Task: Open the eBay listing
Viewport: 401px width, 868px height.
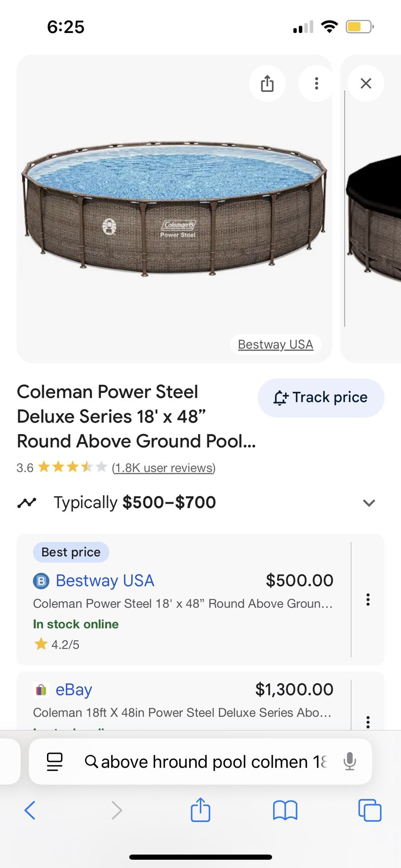Action: pos(74,690)
